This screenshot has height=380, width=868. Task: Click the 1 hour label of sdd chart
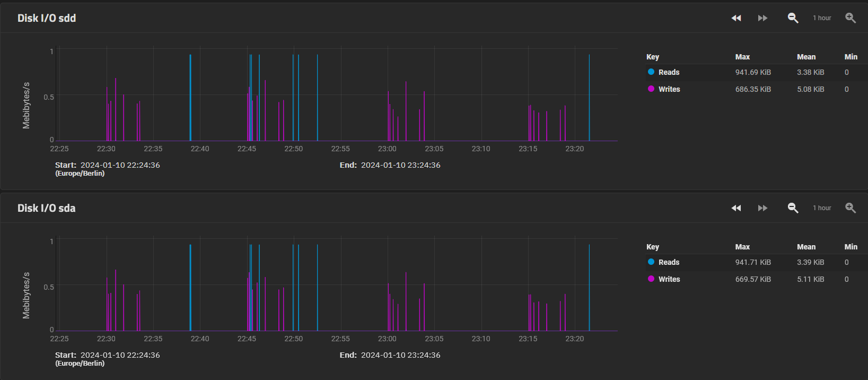pyautogui.click(x=822, y=18)
